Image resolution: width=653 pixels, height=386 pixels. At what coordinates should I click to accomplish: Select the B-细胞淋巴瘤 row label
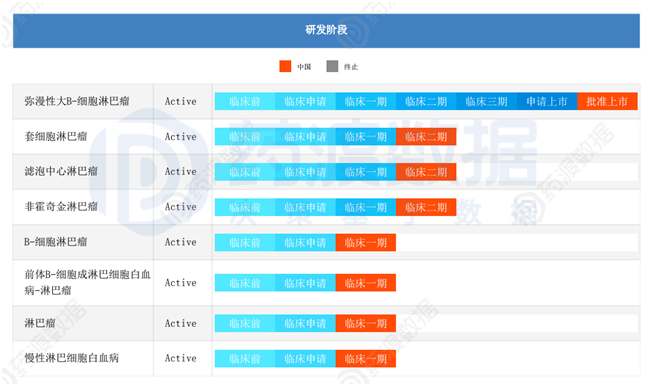tap(56, 242)
